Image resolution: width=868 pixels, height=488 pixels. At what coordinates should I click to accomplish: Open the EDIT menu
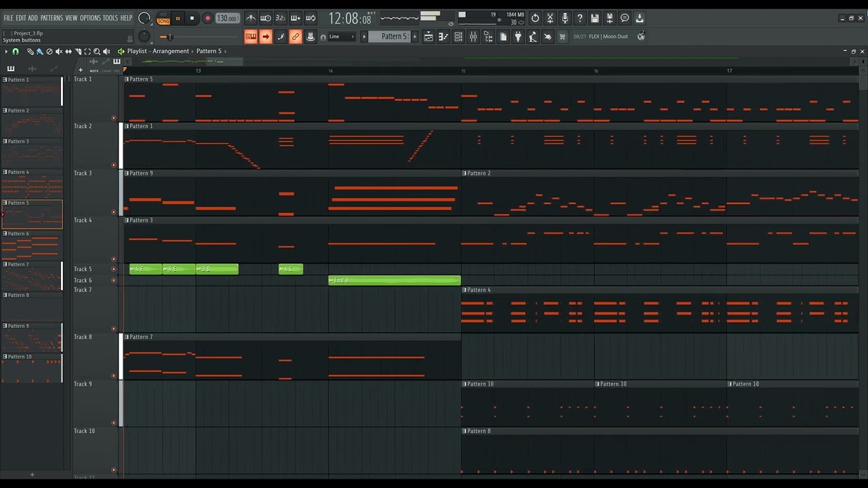(21, 18)
